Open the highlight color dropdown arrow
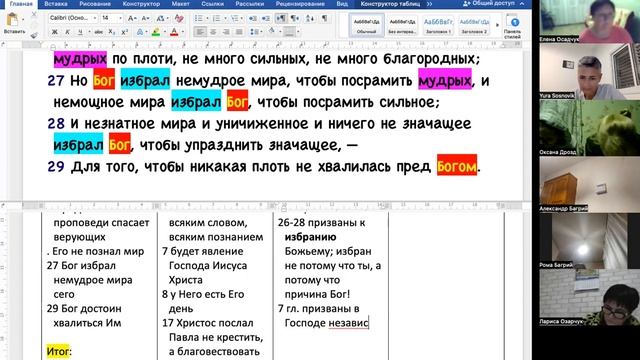Screen dimensions: 640x360 (164, 32)
